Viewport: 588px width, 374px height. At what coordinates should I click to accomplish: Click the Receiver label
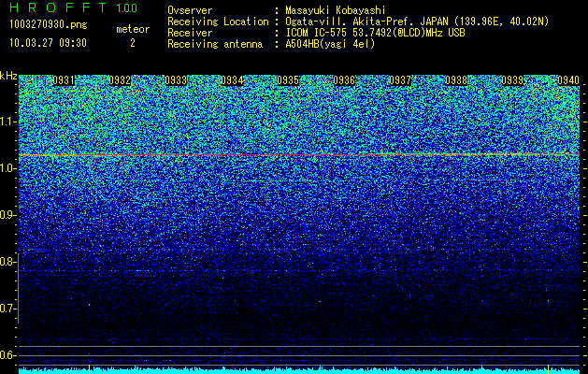click(x=190, y=33)
